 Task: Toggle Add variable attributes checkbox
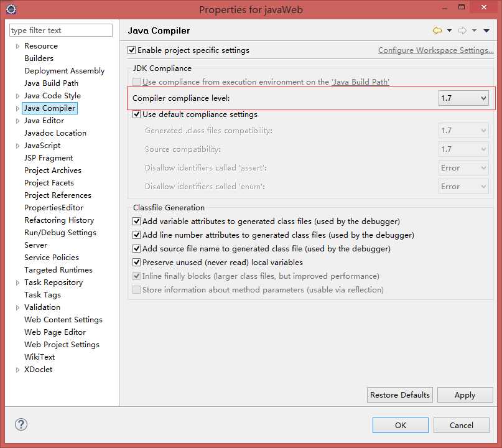[136, 222]
